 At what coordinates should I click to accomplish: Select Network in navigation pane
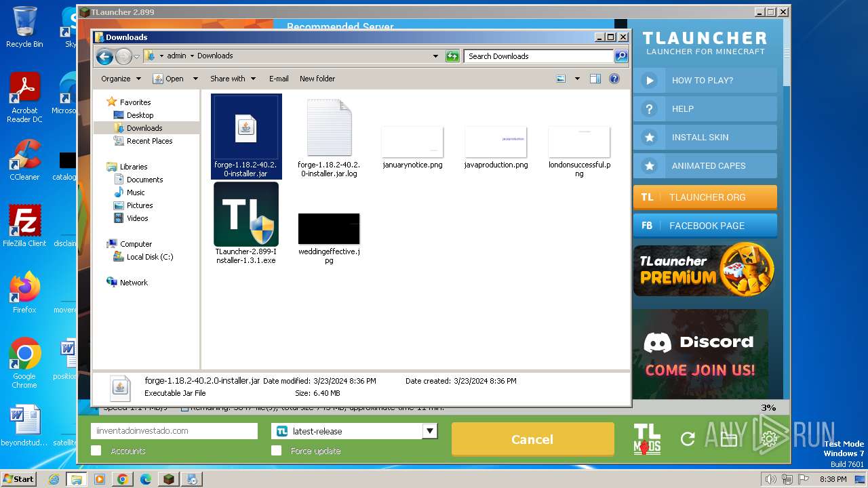(x=134, y=283)
